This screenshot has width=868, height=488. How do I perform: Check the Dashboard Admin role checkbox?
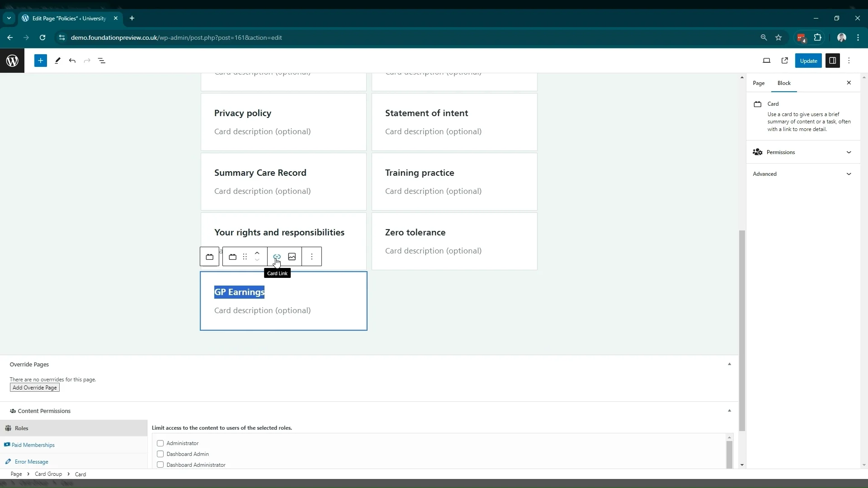160,454
